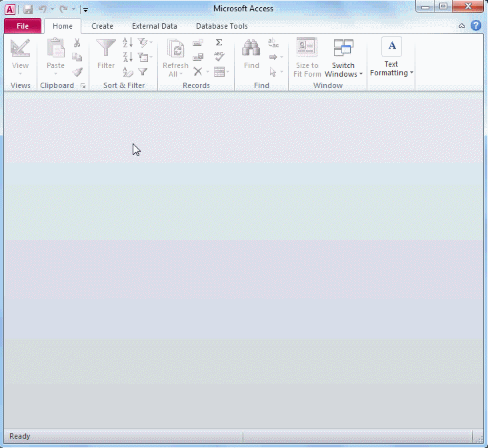
Task: Sort Descending Z to A
Action: [127, 57]
